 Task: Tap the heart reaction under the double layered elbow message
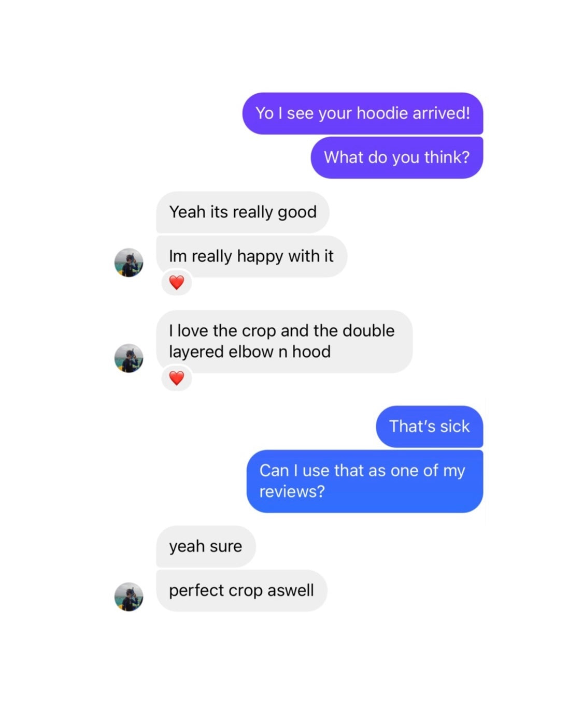(177, 378)
